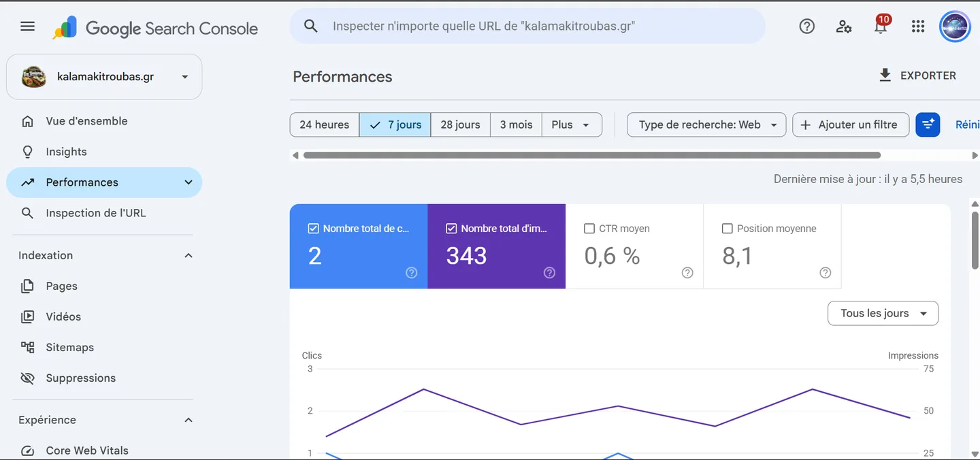Open help for CTR moyen card
This screenshot has height=460, width=980.
pos(687,273)
